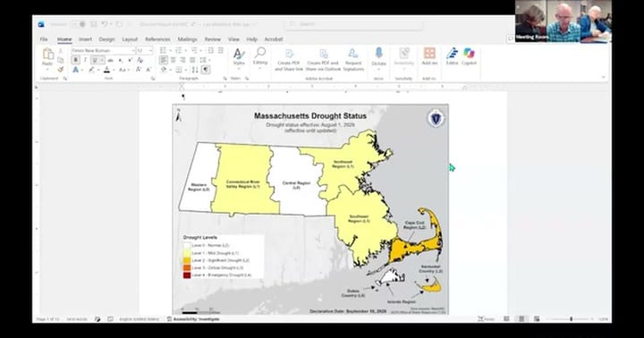Click the Copy icon

coord(61,60)
